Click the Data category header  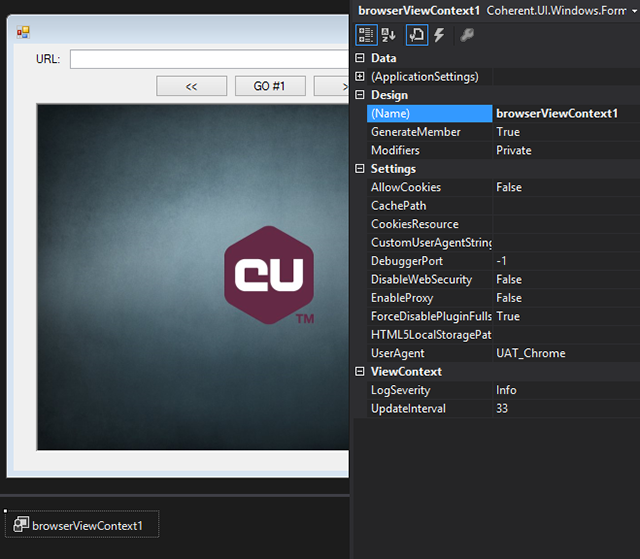(384, 58)
